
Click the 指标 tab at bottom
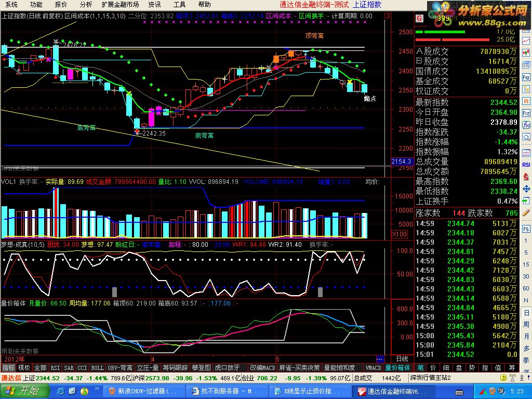tap(8, 368)
